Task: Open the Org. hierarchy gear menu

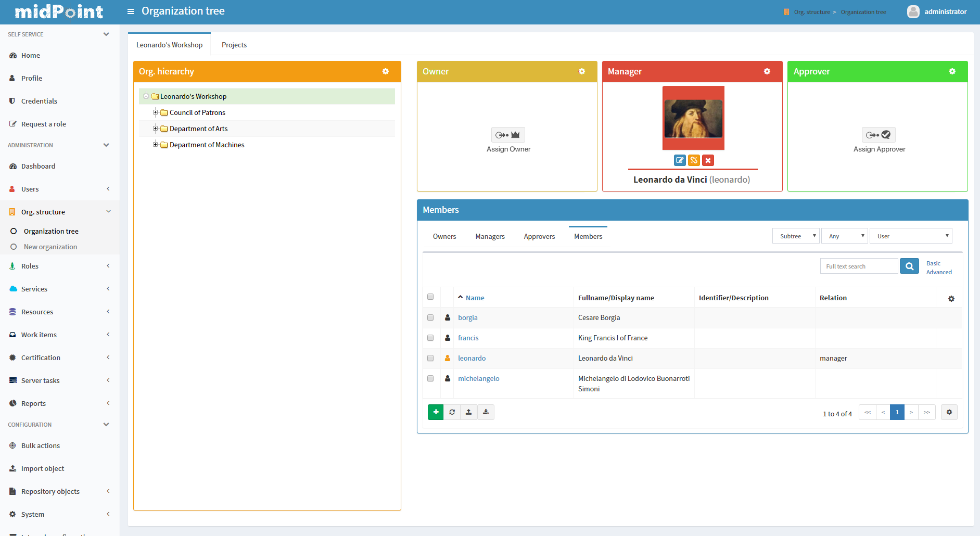Action: tap(386, 71)
